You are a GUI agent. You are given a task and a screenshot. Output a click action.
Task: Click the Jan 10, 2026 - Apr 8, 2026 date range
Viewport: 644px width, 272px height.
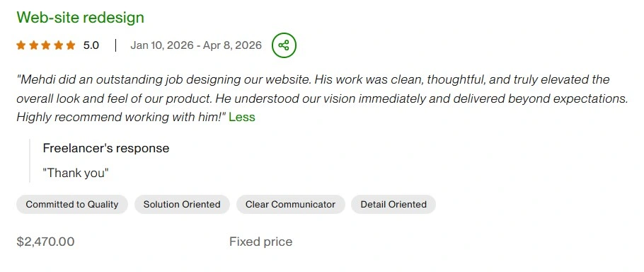pyautogui.click(x=196, y=45)
